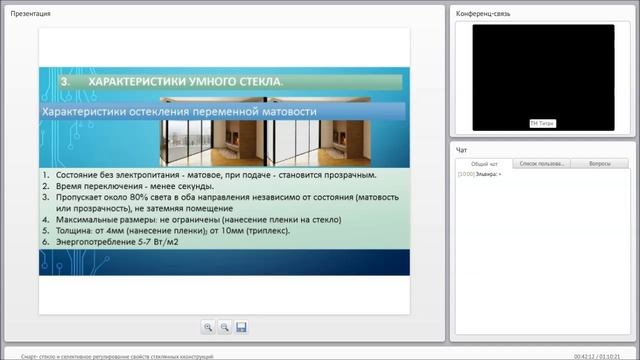Screen dimensions: 640x360
Task: Click the slide heading ХАРАКТЕРИСТИКИ УМНОГО СТЕКЛА
Action: coord(185,82)
